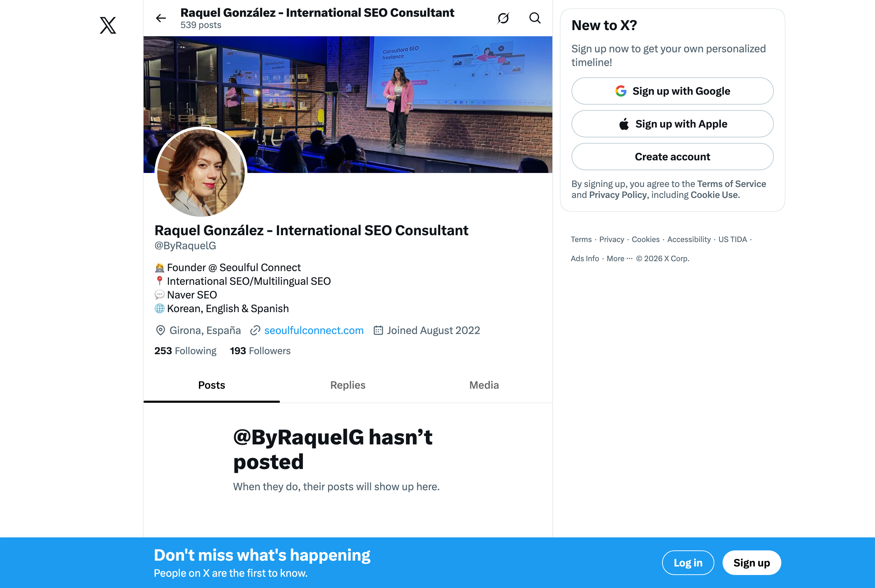This screenshot has width=875, height=588.
Task: Open the footer Accessibility link
Action: coord(689,239)
